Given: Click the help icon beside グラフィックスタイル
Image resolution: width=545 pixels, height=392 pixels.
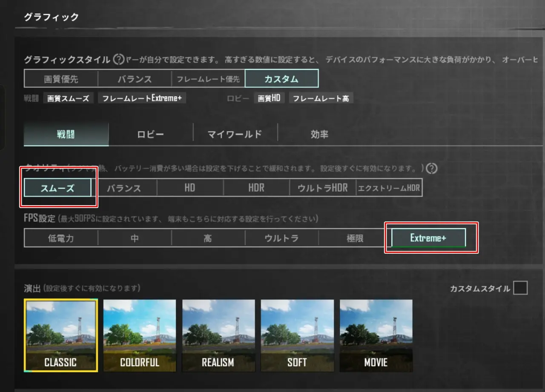Looking at the screenshot, I should [119, 60].
